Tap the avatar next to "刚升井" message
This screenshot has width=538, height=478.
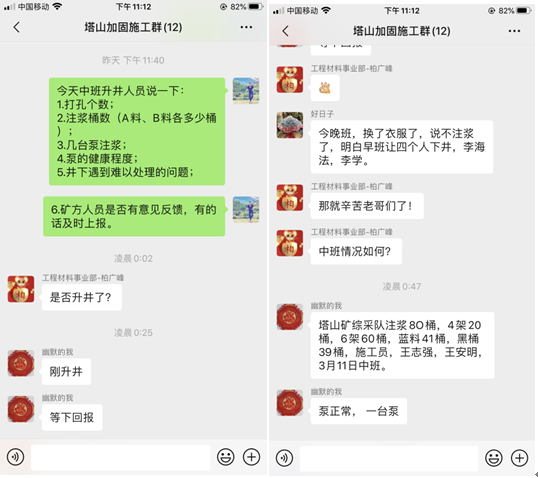(x=21, y=363)
